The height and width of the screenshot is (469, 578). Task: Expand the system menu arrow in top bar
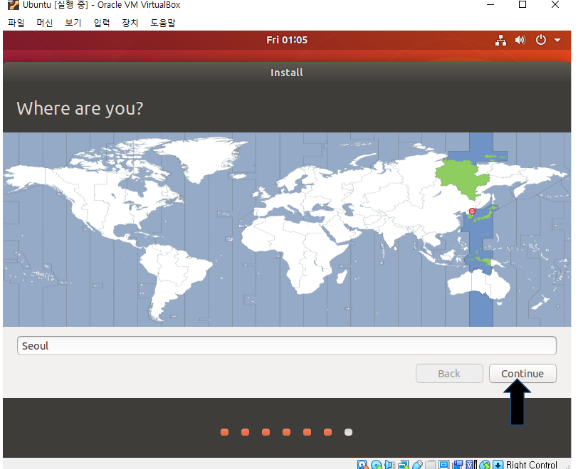557,40
